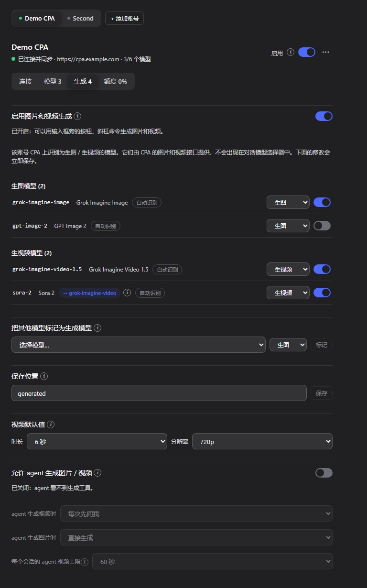Click info icon next to 每个会话的 agent 视频上限
The height and width of the screenshot is (588, 367).
coord(85,562)
